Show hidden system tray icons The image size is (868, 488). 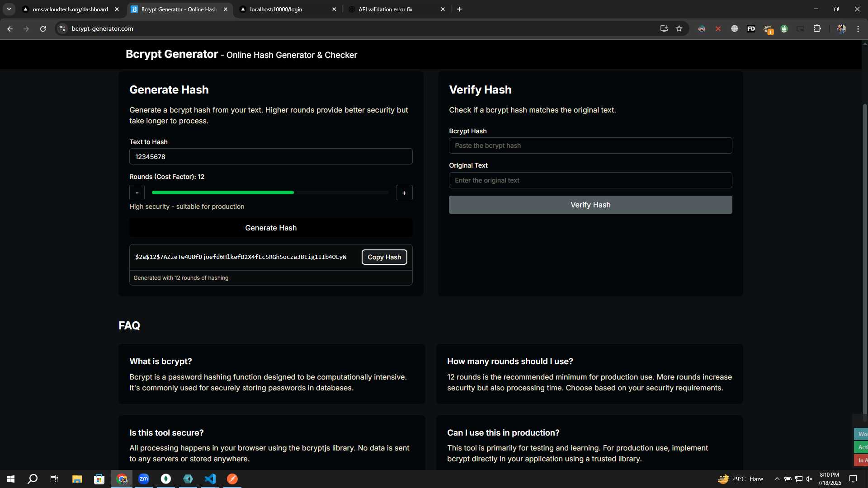tap(777, 479)
